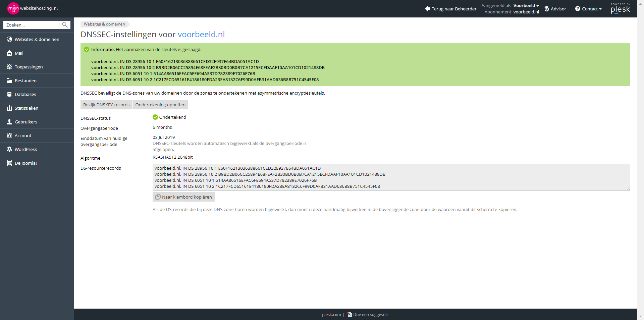Screen dimensions: 644x320
Task: Open the Mail section
Action: point(37,53)
